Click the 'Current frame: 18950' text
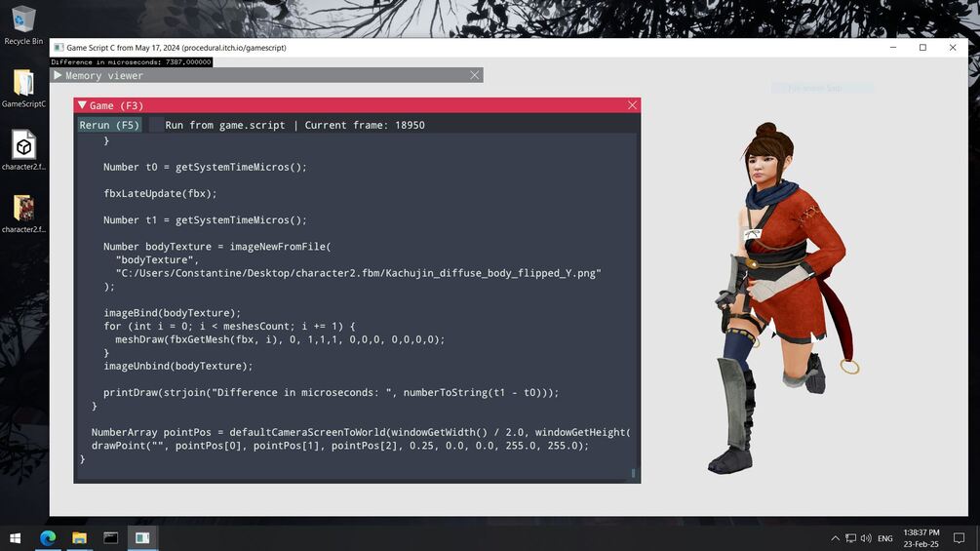The width and height of the screenshot is (980, 551). coord(365,125)
